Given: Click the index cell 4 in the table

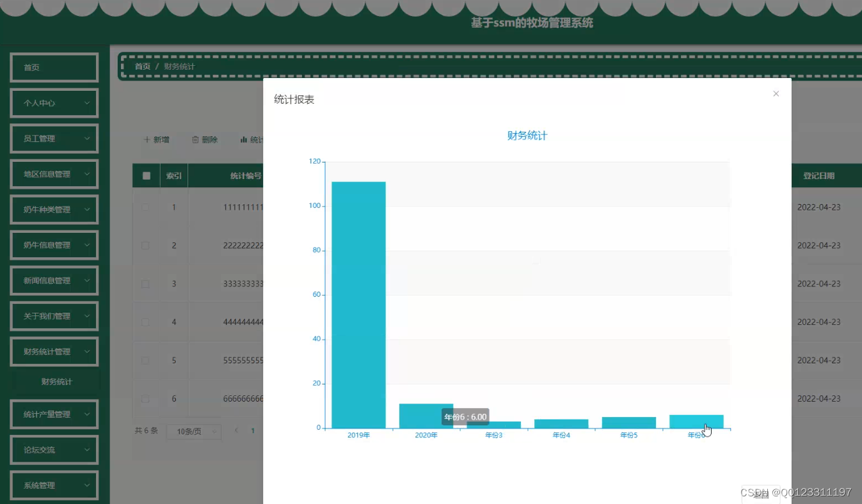Looking at the screenshot, I should tap(174, 322).
